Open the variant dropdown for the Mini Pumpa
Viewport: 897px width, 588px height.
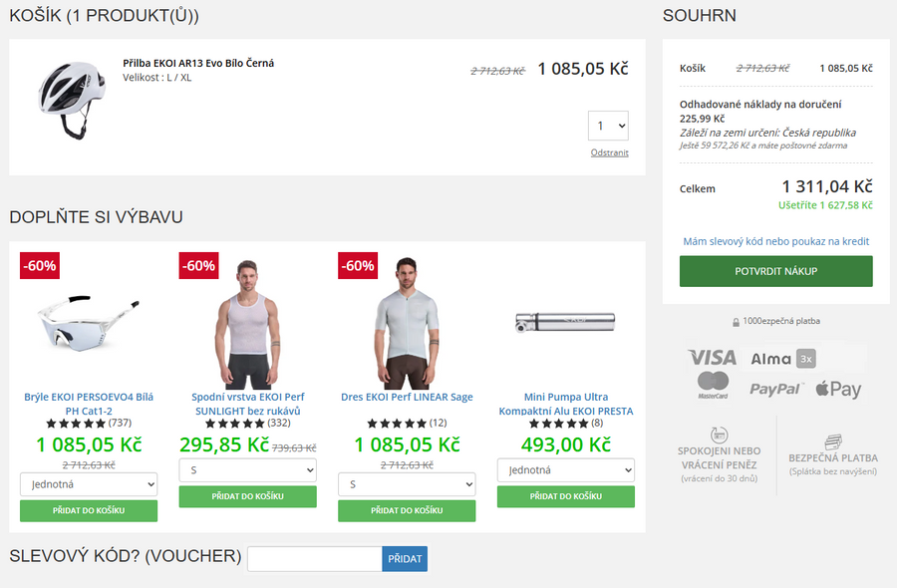click(566, 470)
